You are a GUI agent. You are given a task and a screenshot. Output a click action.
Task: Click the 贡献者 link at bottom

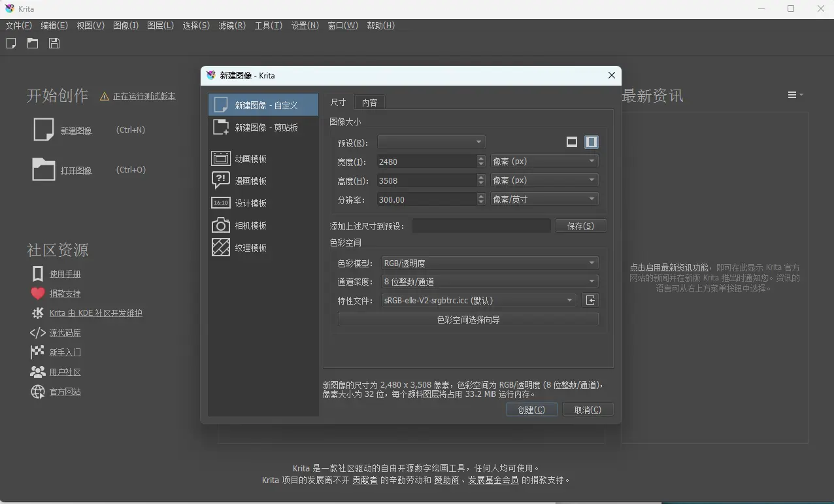click(x=365, y=480)
